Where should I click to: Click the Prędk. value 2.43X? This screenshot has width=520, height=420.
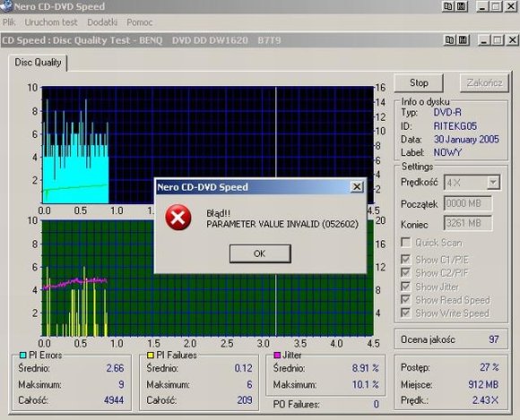click(485, 400)
